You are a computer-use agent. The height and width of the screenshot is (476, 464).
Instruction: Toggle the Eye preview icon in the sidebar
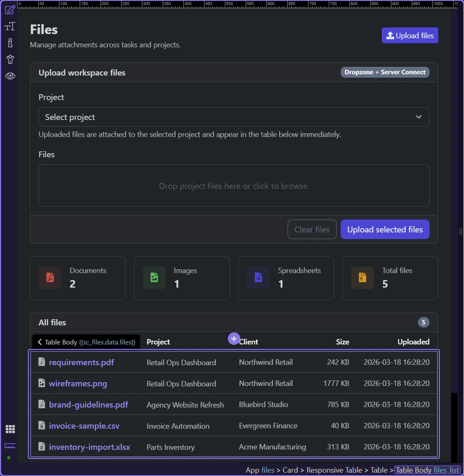10,75
